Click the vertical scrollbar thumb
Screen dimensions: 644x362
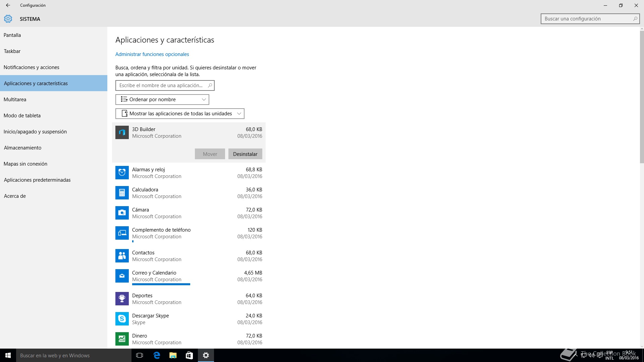642,97
